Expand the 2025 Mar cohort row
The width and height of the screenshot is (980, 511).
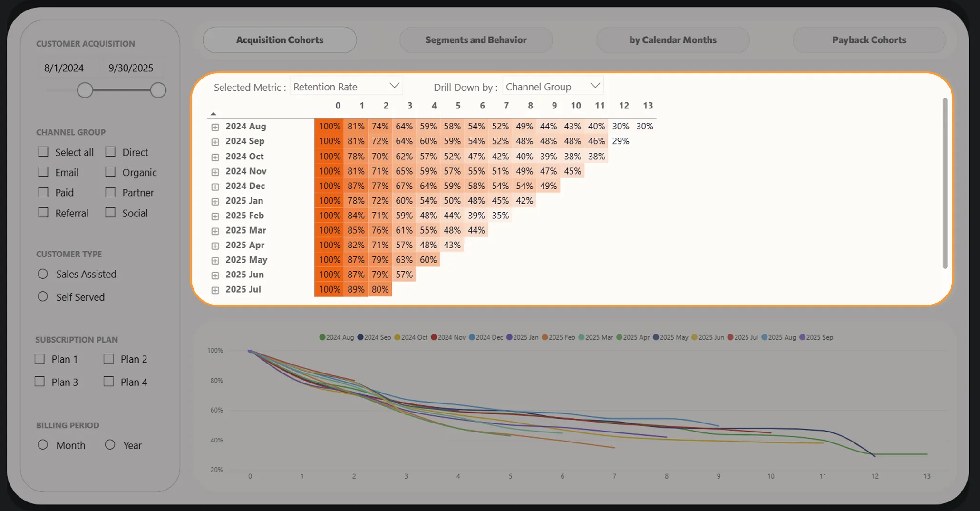pyautogui.click(x=215, y=231)
